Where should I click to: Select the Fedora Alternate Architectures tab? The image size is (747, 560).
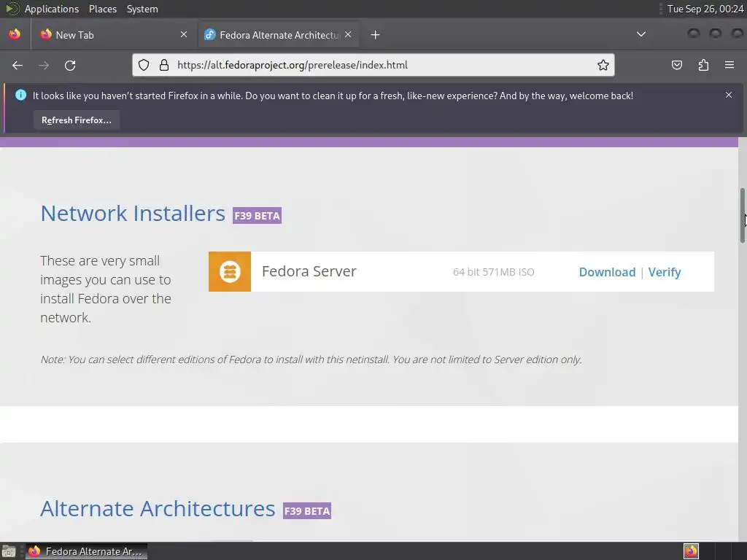(279, 35)
